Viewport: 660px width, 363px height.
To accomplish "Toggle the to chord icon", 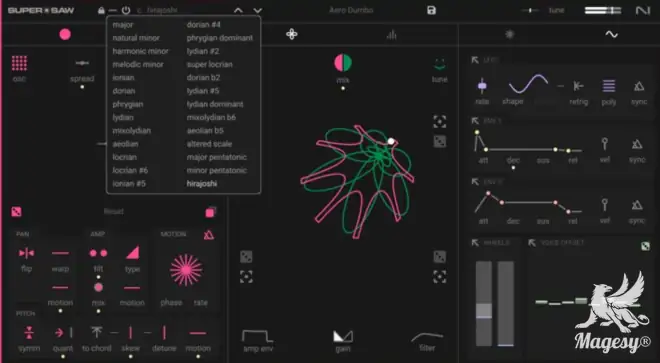I will tap(96, 332).
